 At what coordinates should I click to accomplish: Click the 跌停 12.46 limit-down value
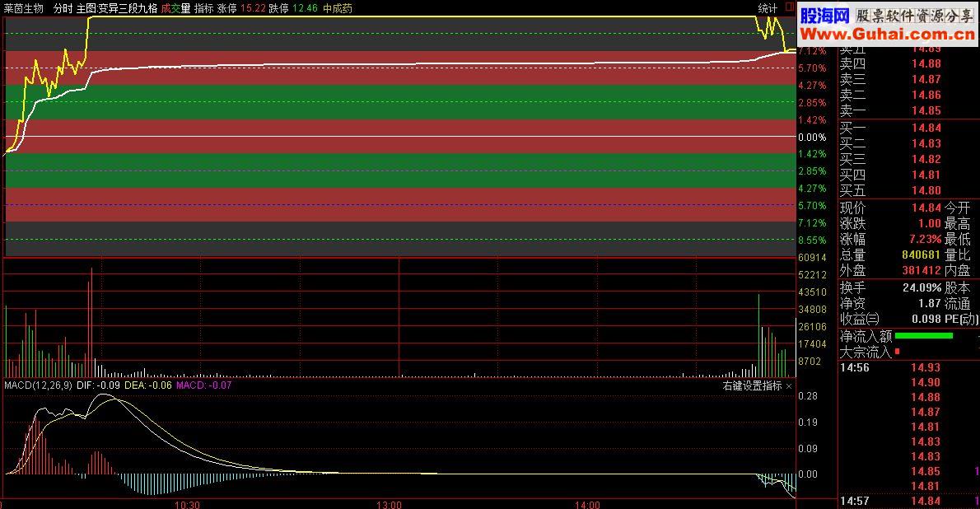[x=293, y=8]
